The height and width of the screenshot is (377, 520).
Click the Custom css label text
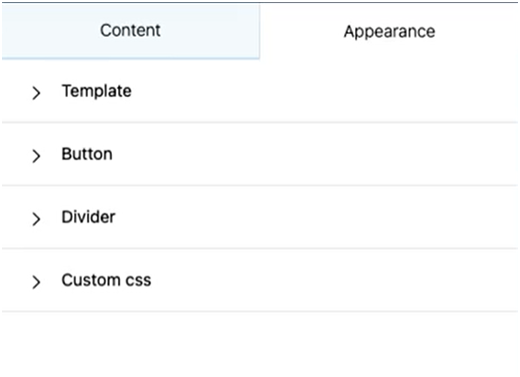coord(106,280)
